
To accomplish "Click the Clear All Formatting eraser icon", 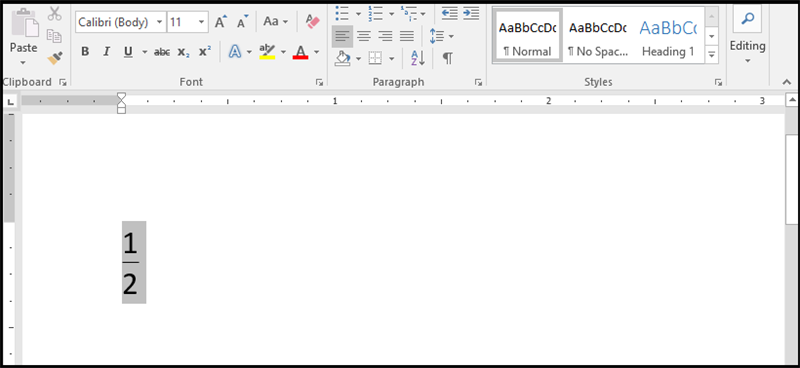I will click(312, 21).
